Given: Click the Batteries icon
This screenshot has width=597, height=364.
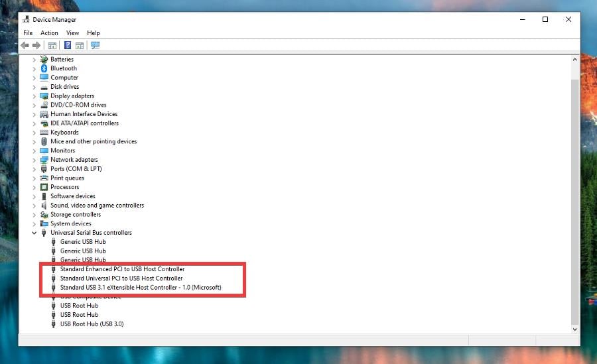Looking at the screenshot, I should click(44, 59).
